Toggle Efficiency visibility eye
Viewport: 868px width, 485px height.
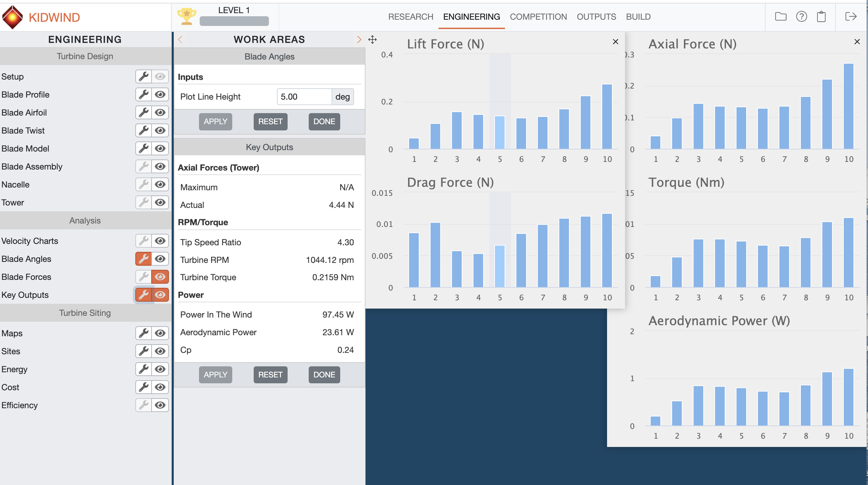point(160,405)
